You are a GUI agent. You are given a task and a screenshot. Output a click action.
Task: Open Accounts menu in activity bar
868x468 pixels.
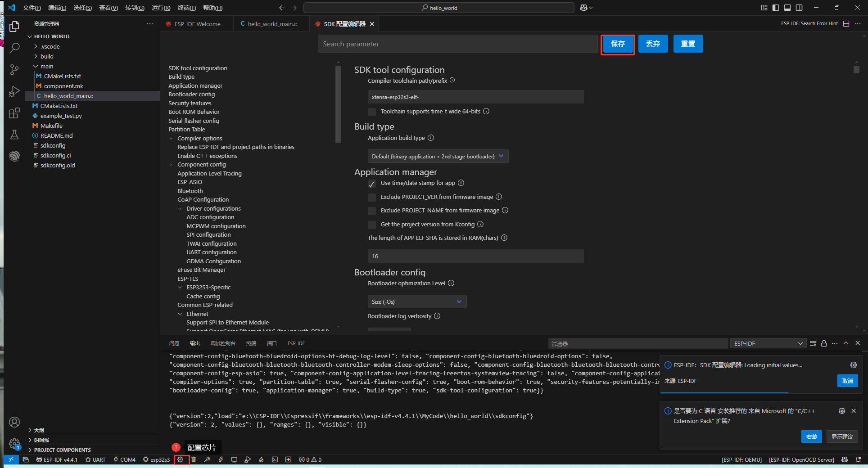(14, 422)
